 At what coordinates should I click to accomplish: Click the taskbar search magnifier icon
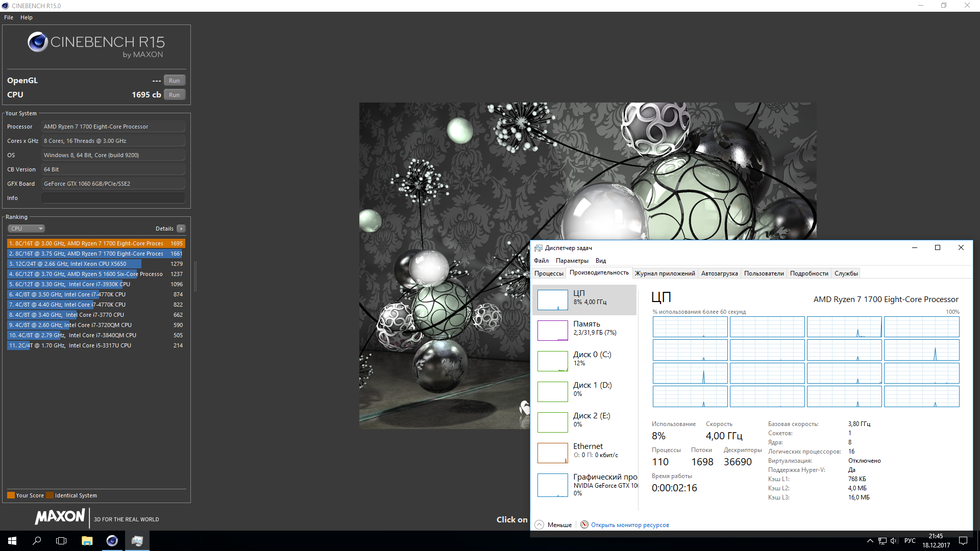tap(37, 541)
